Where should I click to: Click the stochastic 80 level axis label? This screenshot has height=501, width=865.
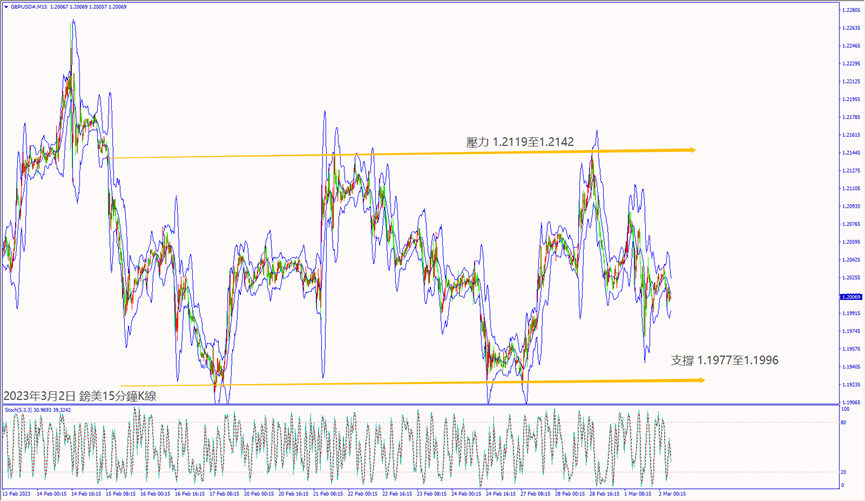point(845,423)
